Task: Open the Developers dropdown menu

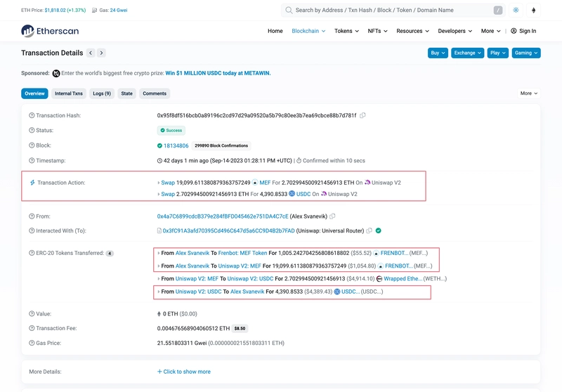Action: [455, 31]
